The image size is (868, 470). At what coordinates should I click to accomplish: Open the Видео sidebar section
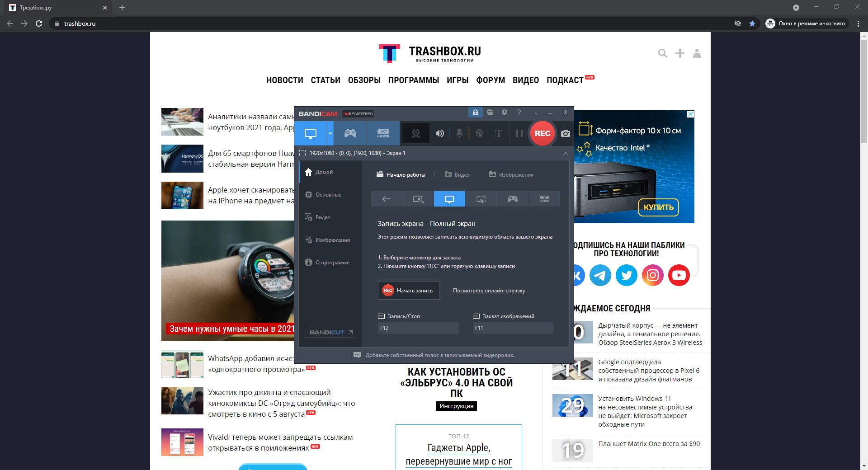pos(330,217)
